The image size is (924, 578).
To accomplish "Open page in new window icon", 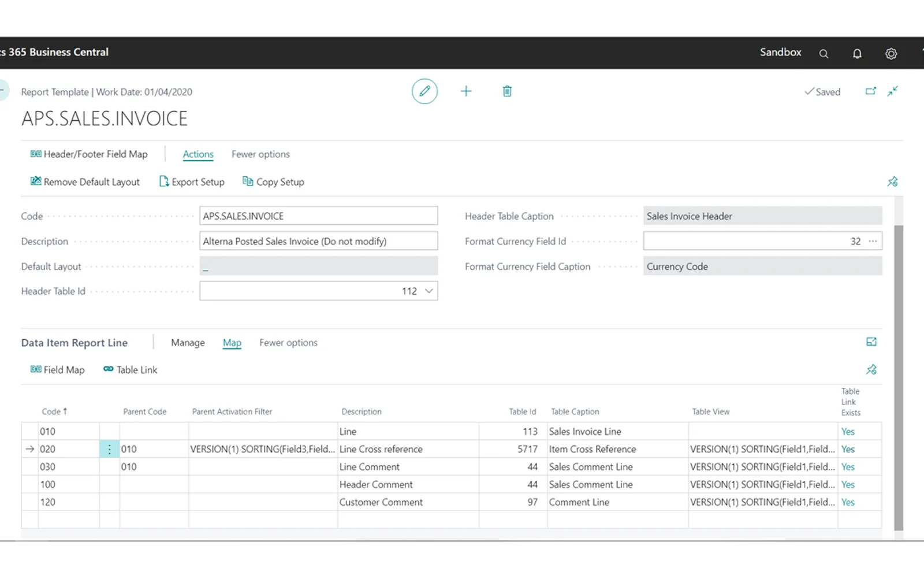I will (871, 91).
